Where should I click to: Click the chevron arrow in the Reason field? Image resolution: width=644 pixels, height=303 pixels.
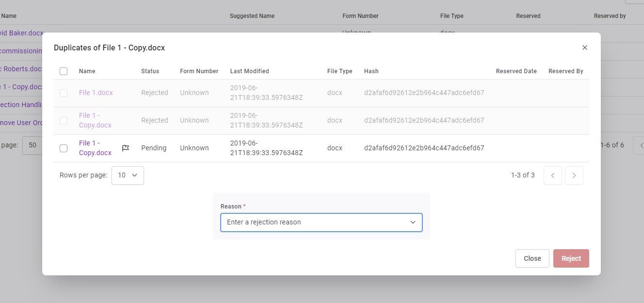(x=413, y=223)
